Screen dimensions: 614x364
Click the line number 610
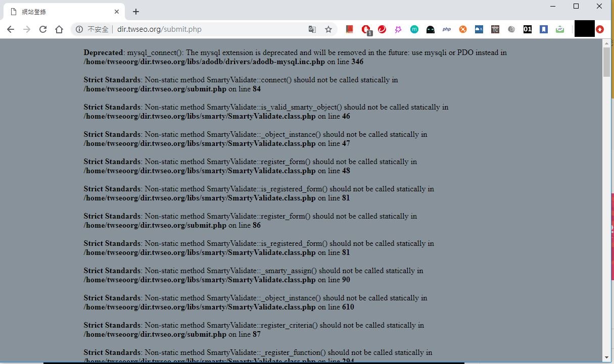click(x=348, y=307)
